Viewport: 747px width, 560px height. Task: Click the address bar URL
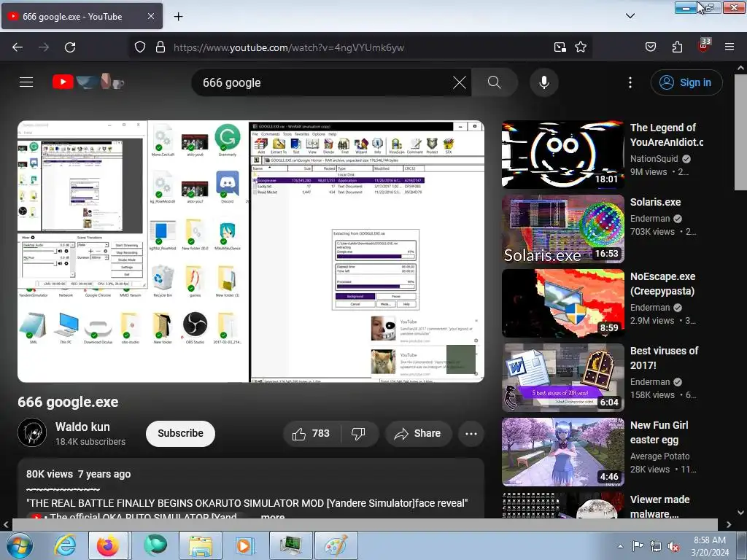pos(289,47)
